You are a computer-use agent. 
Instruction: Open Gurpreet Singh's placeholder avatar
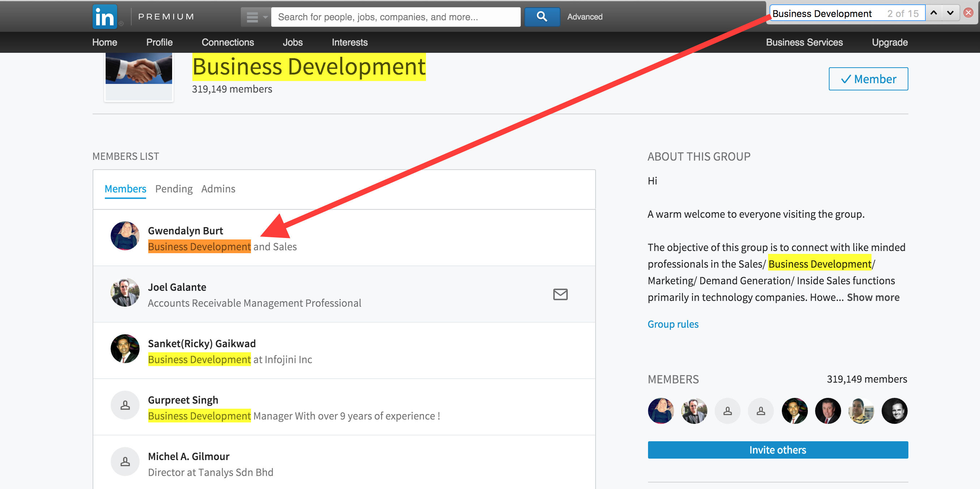click(125, 405)
